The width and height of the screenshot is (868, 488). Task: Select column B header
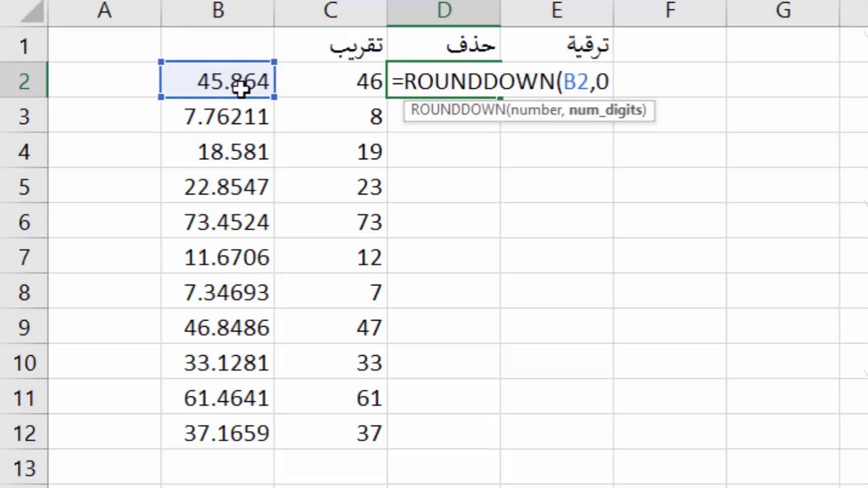218,11
